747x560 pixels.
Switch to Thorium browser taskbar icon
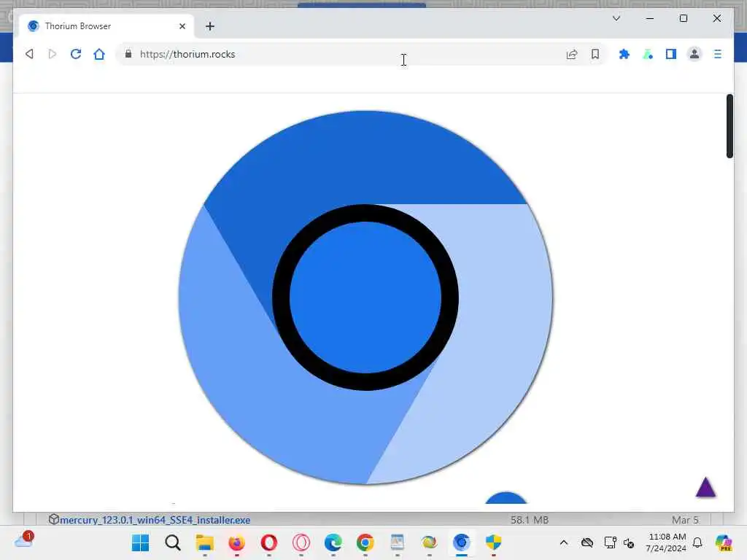pos(461,542)
